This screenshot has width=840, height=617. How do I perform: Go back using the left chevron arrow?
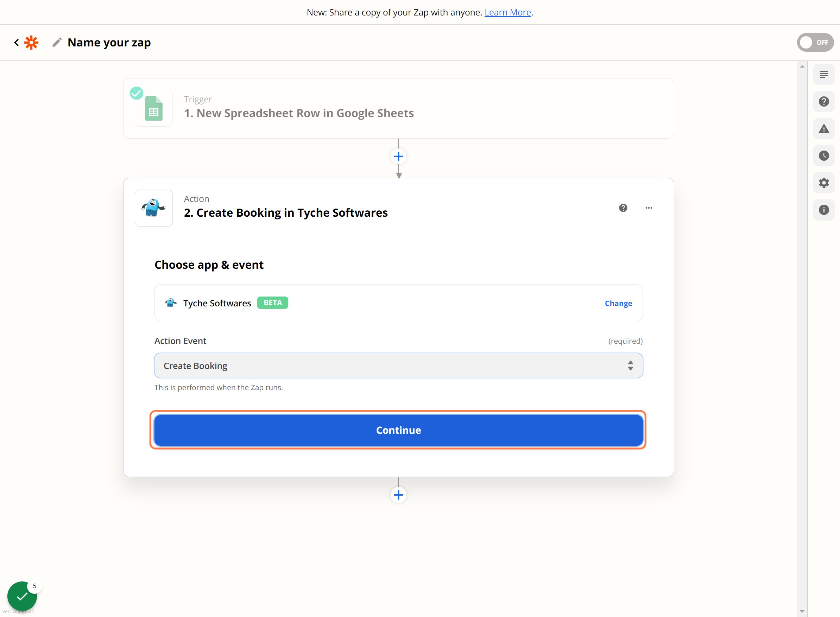tap(17, 43)
